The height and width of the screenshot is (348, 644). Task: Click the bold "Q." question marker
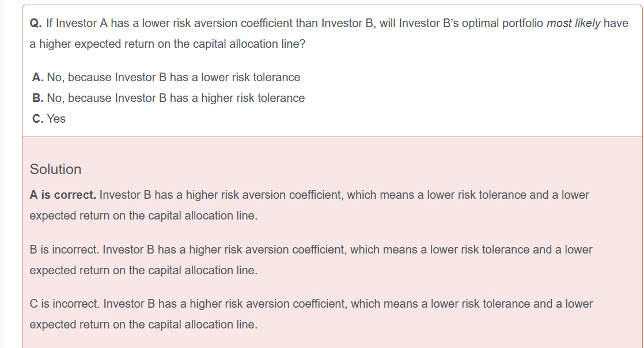click(x=36, y=24)
